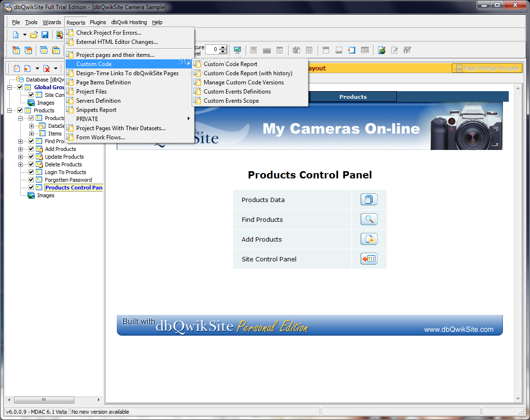Click the Find Products link text

[262, 219]
